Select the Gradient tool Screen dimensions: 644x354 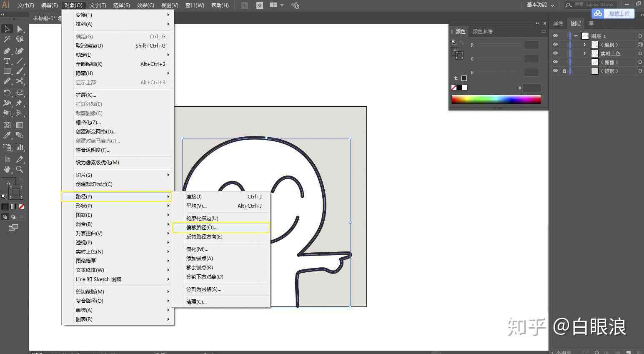coord(20,125)
